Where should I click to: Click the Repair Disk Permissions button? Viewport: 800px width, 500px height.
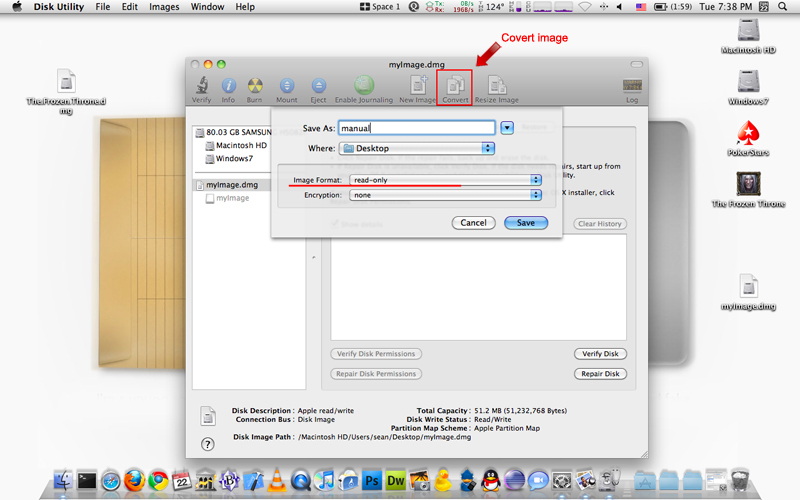click(x=376, y=374)
